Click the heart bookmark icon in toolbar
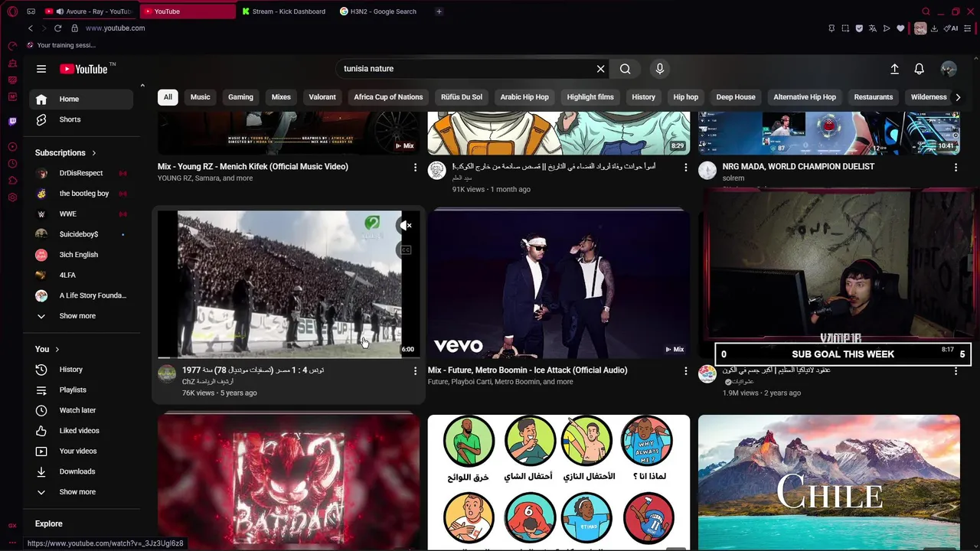The height and width of the screenshot is (551, 980). tap(900, 28)
